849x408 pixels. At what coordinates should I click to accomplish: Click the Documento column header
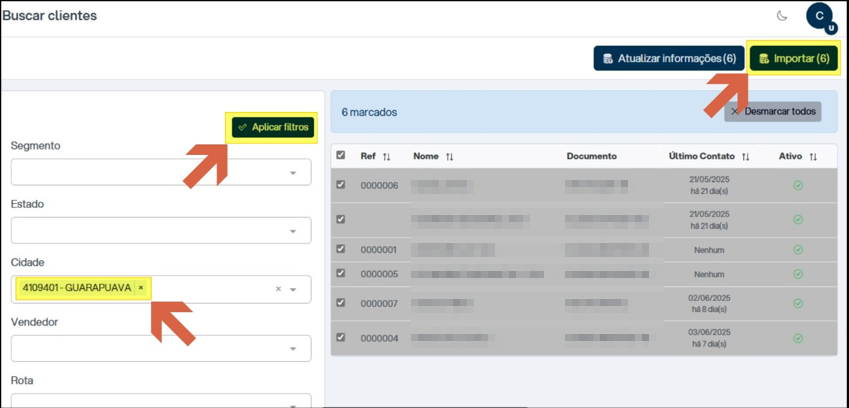coord(591,156)
